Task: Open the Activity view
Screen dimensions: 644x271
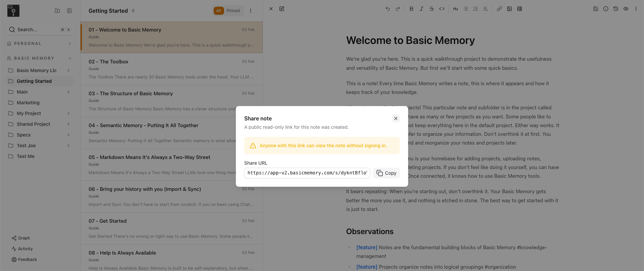Action: [x=22, y=249]
